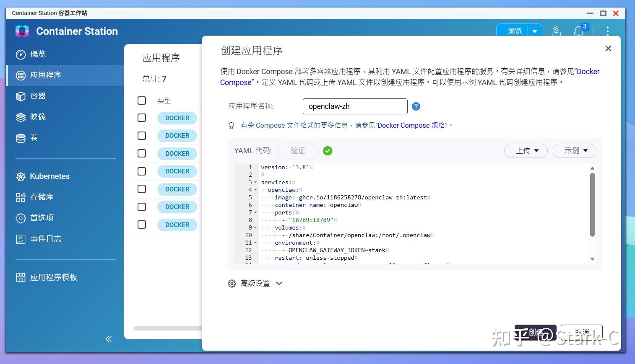Click the 应用程序名称 input field
635x364 pixels.
click(355, 106)
